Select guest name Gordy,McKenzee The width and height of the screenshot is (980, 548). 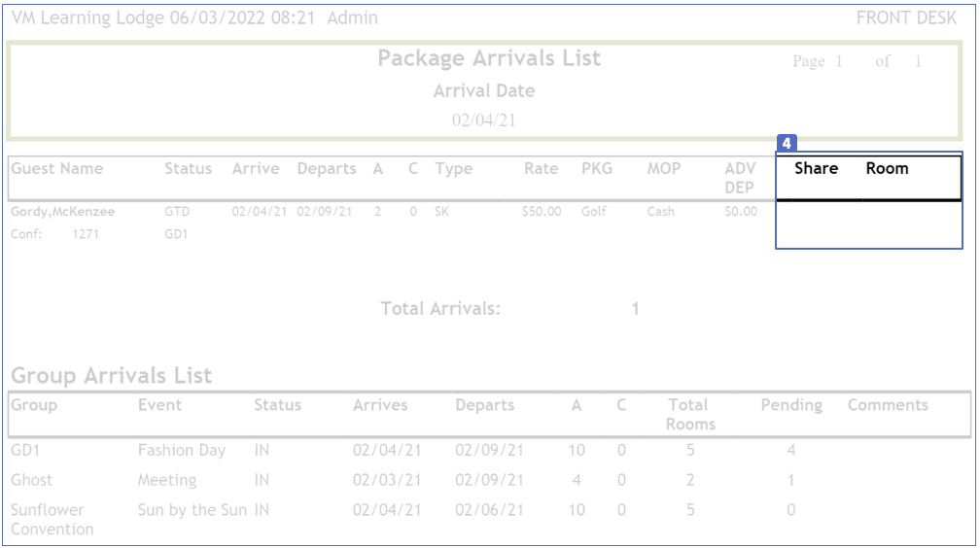(62, 211)
